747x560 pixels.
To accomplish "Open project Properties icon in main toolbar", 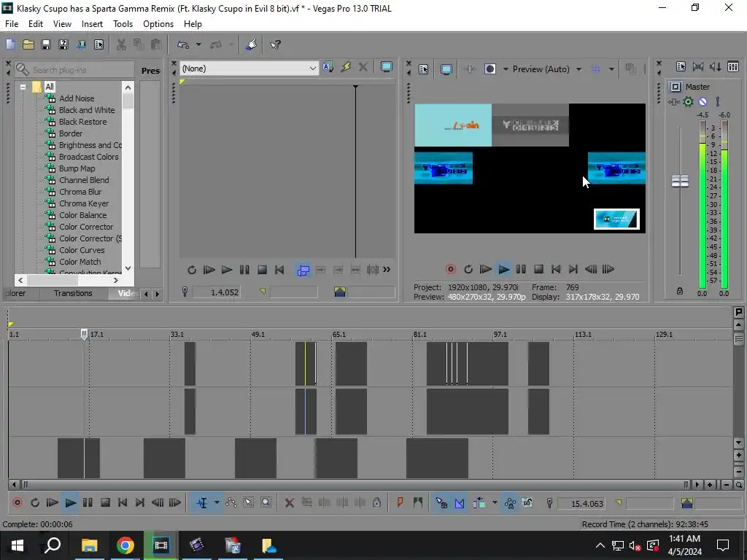I will [x=98, y=44].
